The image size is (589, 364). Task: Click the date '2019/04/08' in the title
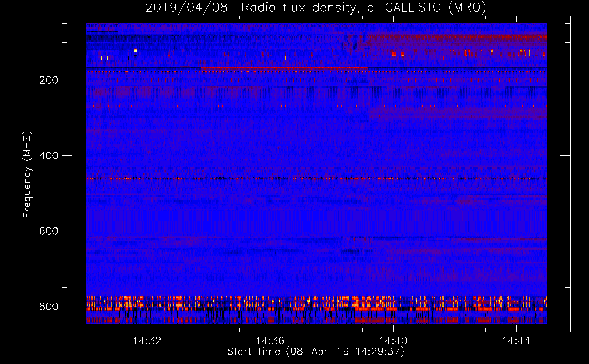(187, 7)
